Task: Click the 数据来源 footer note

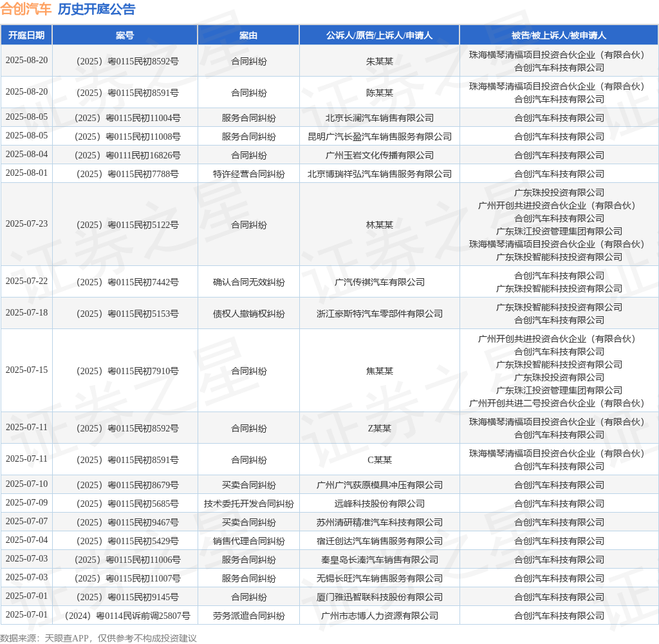Action: click(x=98, y=638)
